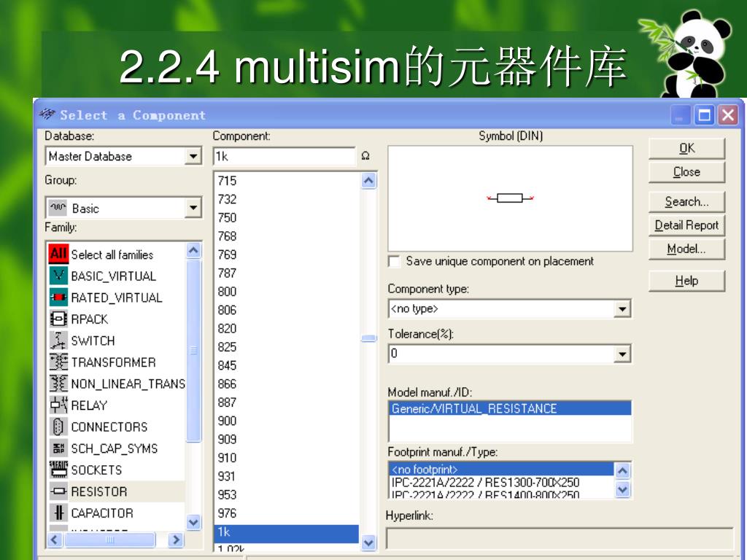
Task: Choose the RATED_VIRTUAL family icon
Action: click(x=58, y=297)
